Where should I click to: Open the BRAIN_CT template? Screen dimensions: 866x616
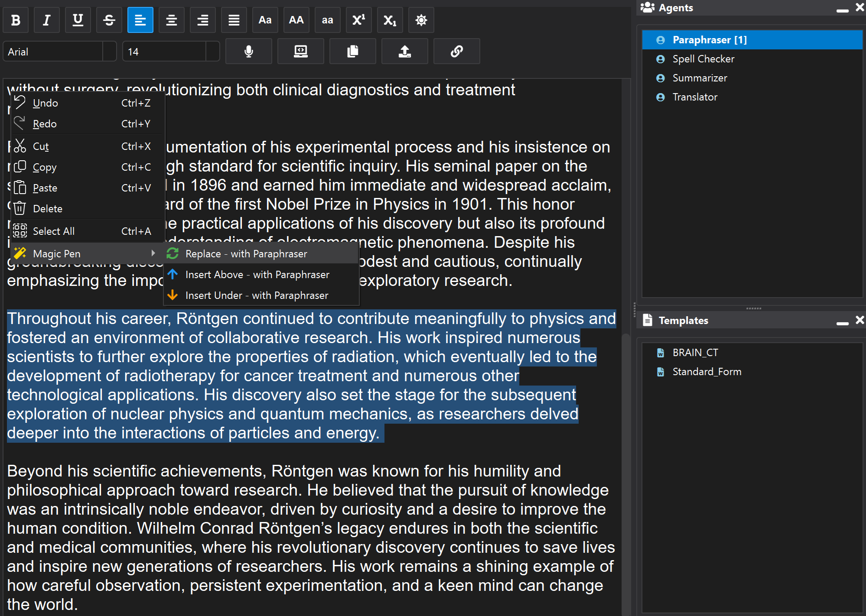click(695, 353)
